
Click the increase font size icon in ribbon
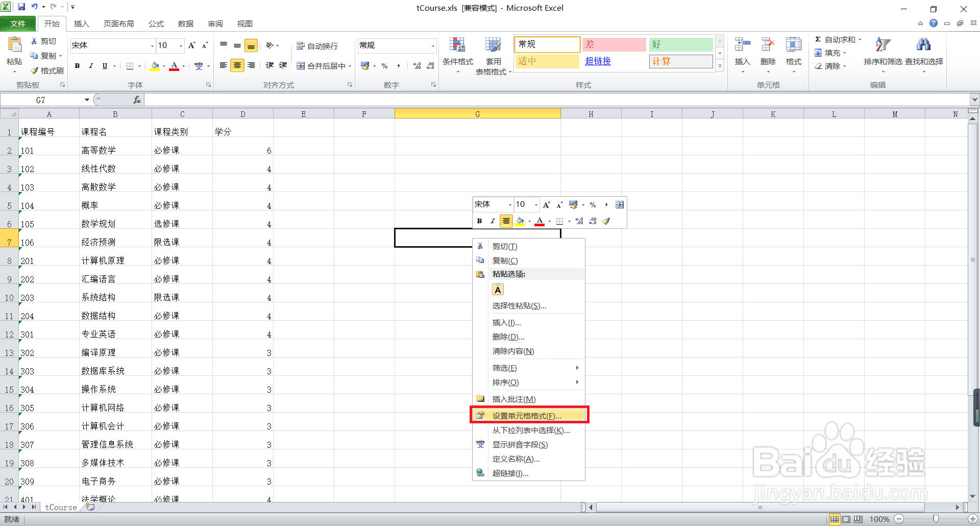(x=191, y=45)
